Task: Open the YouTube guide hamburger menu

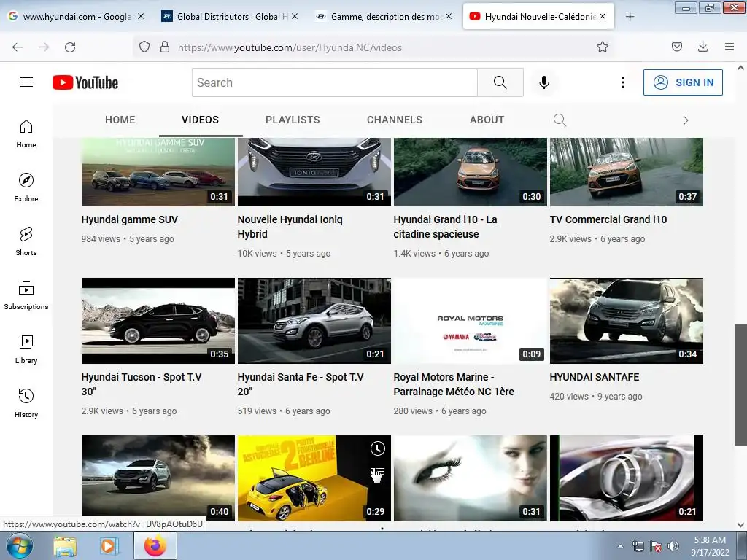Action: click(x=26, y=82)
